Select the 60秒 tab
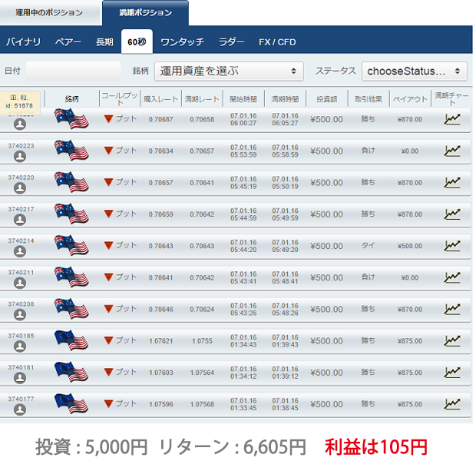The height and width of the screenshot is (461, 476). click(x=137, y=41)
